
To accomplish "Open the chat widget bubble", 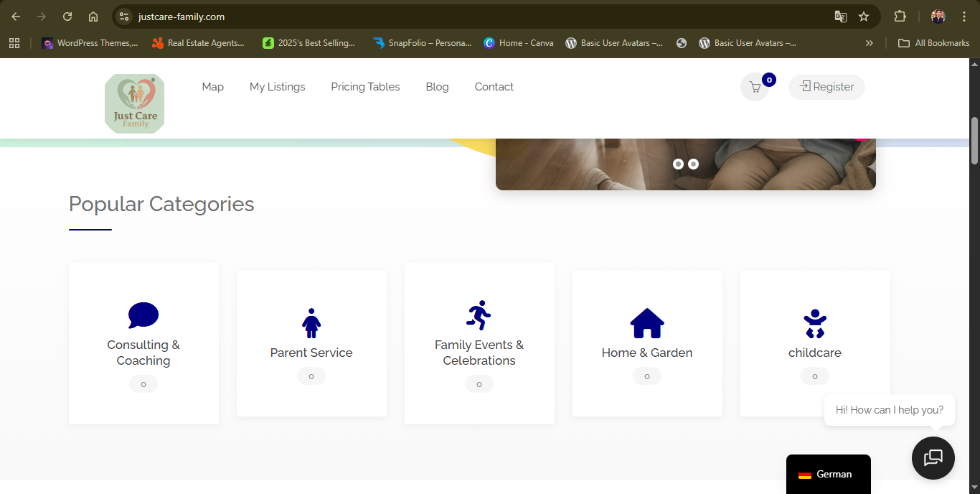I will click(x=933, y=458).
